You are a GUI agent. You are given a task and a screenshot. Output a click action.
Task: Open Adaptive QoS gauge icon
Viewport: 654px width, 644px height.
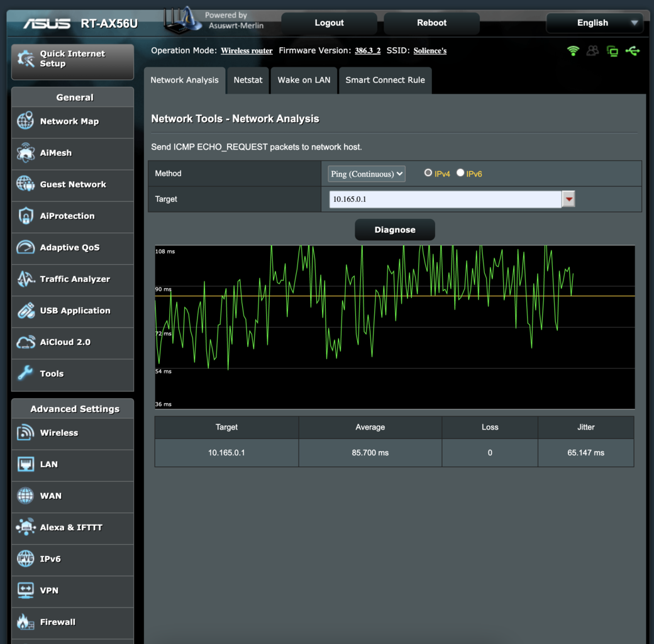[25, 248]
